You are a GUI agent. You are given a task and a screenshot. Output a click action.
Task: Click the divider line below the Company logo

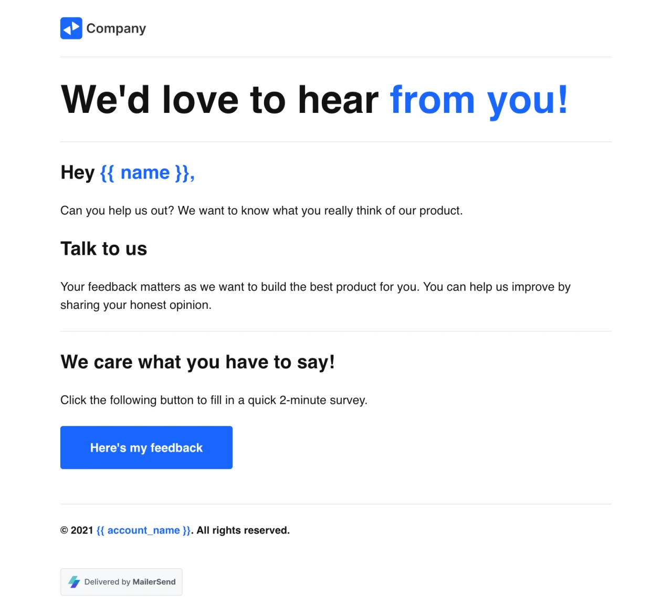coord(336,57)
